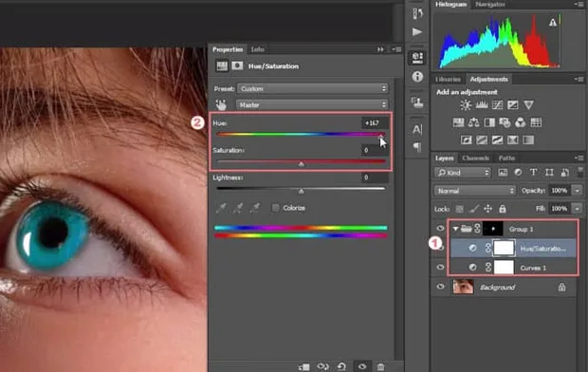Add a Hue/Saturation adjustment from Adjustments panel
This screenshot has height=372, width=588.
[458, 122]
